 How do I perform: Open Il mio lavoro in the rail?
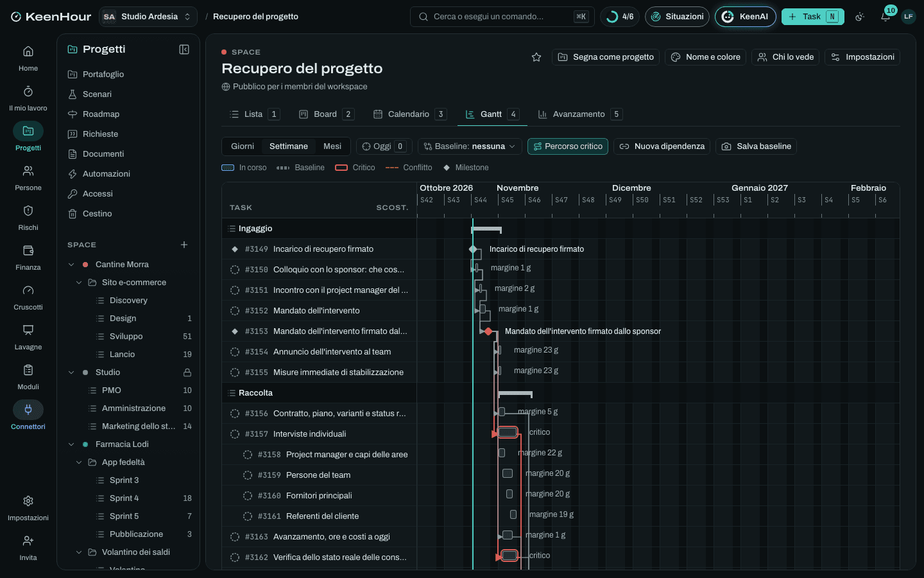pyautogui.click(x=28, y=98)
